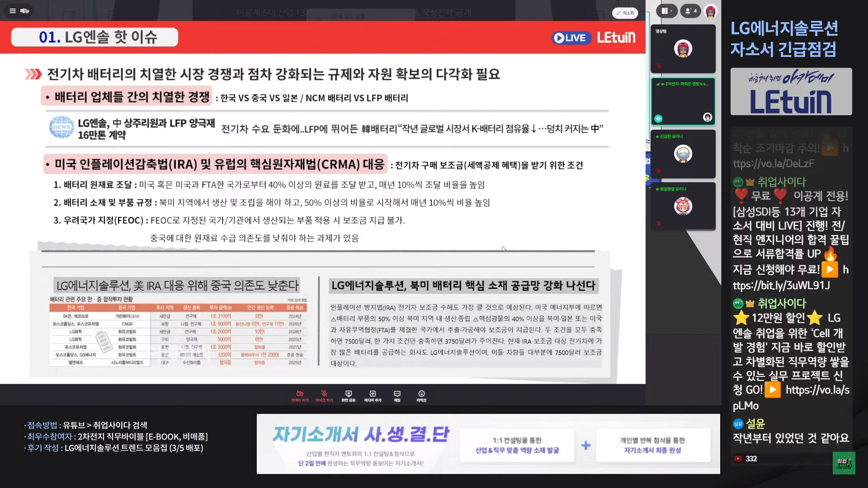Click the IRA 및 CRMA 대응 heading
868x488 pixels.
click(216, 164)
